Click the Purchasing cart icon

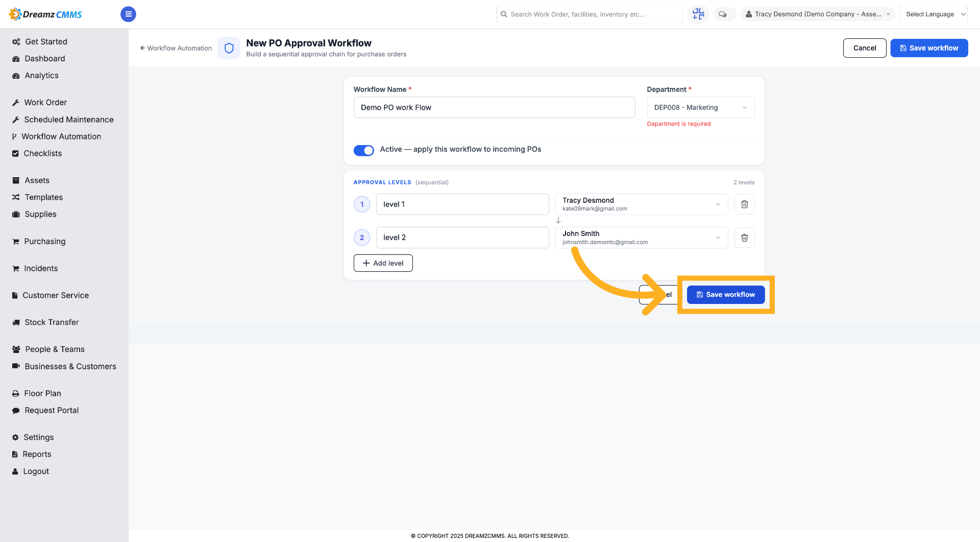16,241
